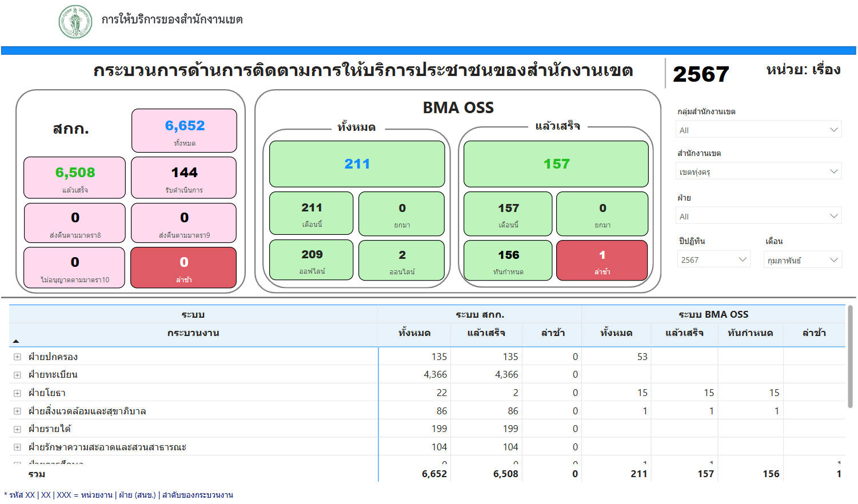Sort by ระบบ สกก. ทั้งหมด column header

click(x=414, y=333)
